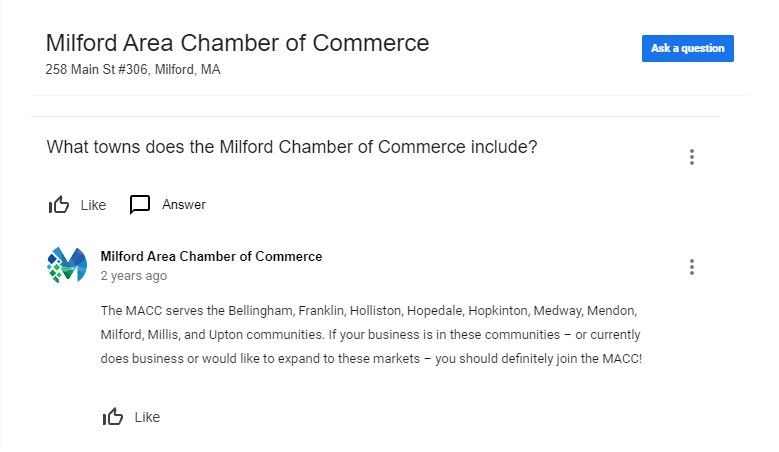Click the Like label under the answer

pos(147,417)
